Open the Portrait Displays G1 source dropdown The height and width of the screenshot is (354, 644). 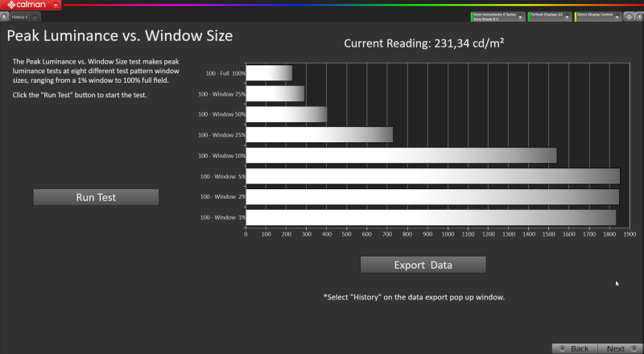click(550, 17)
